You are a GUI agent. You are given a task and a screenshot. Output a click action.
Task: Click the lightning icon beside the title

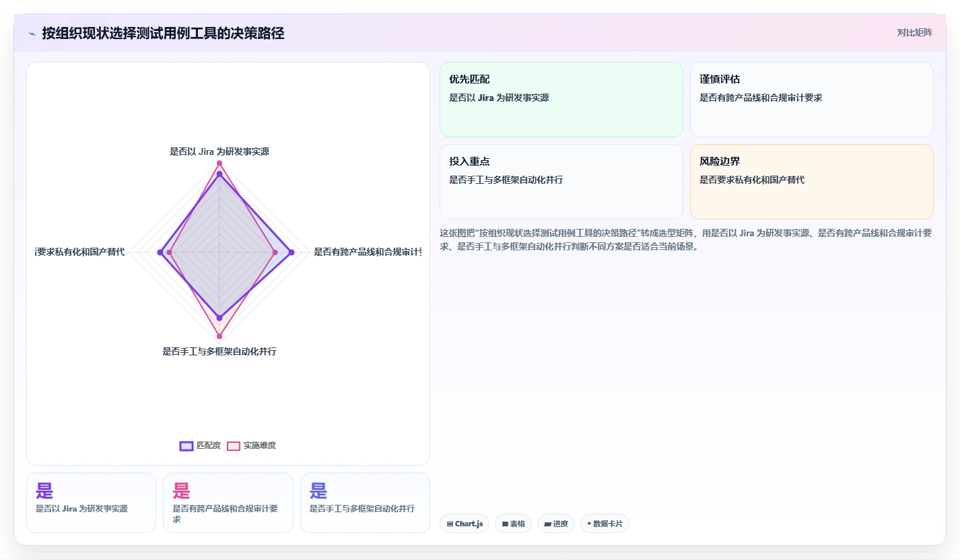(32, 34)
